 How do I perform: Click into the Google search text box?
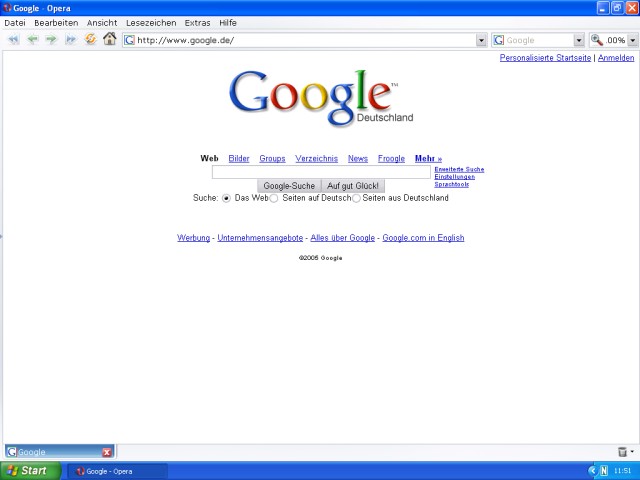[x=321, y=172]
